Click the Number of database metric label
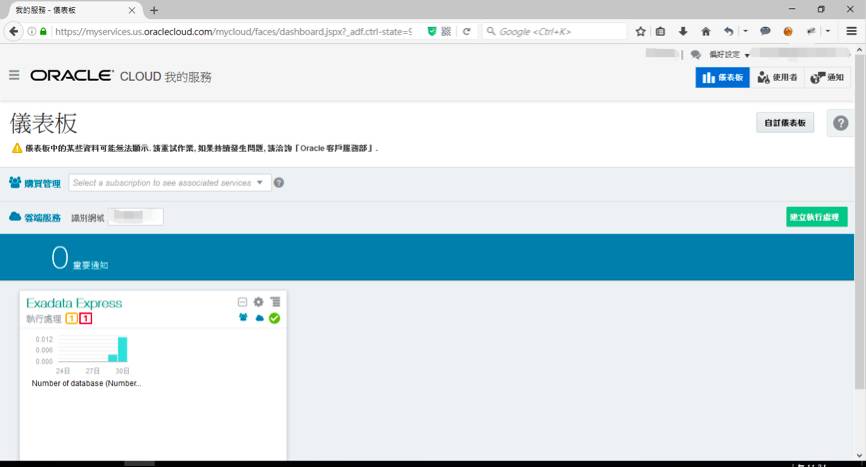Viewport: 866px width, 467px height. pyautogui.click(x=86, y=383)
